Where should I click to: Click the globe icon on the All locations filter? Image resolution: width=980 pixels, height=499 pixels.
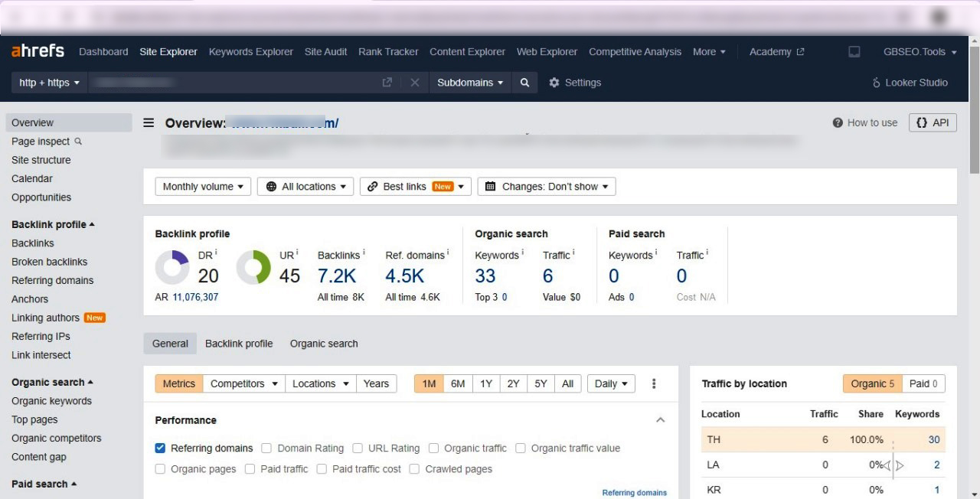point(273,185)
